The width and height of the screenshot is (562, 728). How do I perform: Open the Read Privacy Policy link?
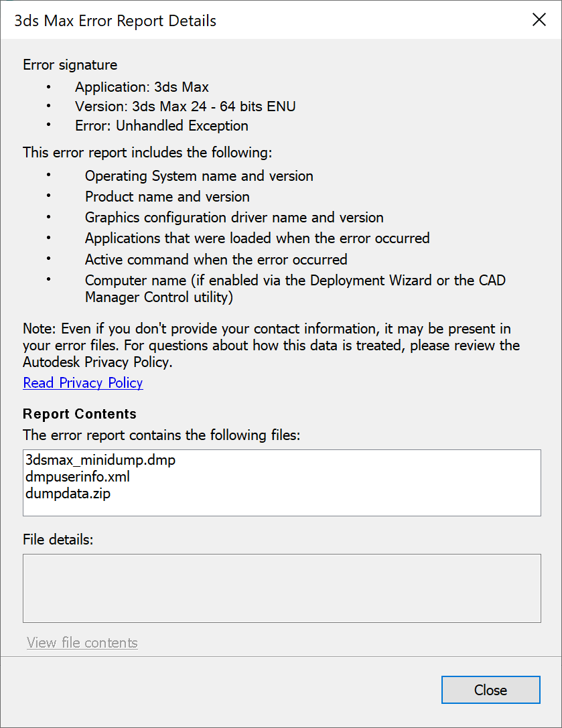(83, 383)
